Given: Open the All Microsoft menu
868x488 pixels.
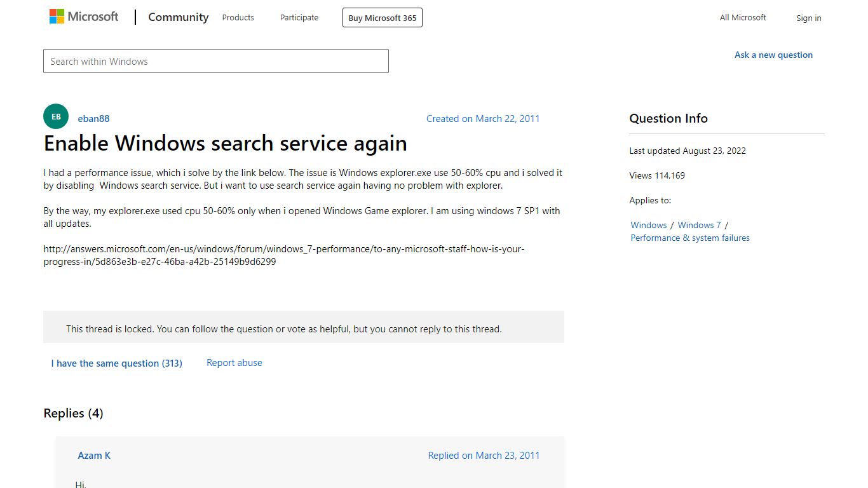Looking at the screenshot, I should (743, 17).
